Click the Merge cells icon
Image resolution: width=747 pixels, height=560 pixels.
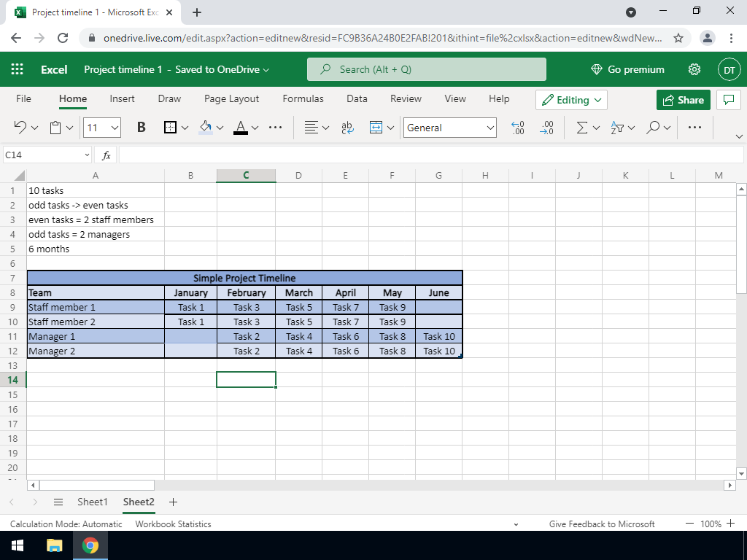(376, 127)
